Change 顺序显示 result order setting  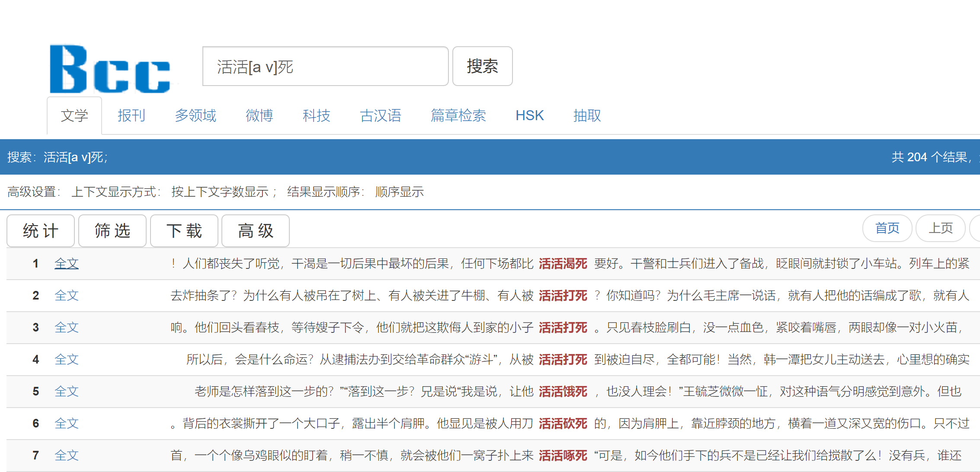pos(400,192)
